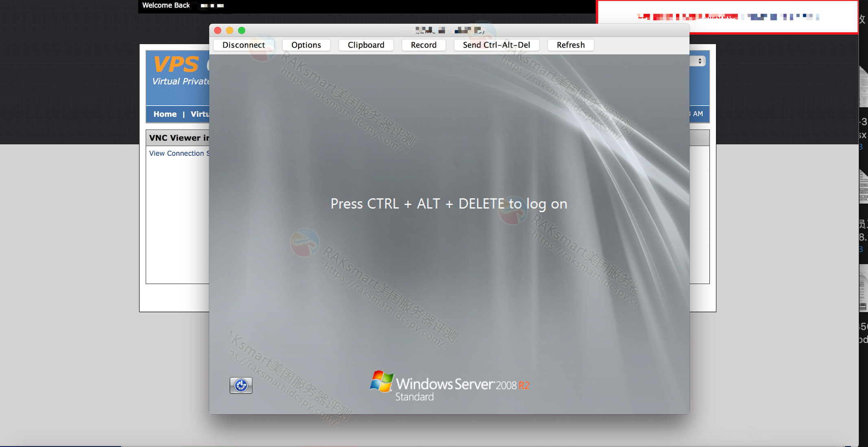Refresh the VNC remote screen
868x447 pixels.
tap(570, 45)
